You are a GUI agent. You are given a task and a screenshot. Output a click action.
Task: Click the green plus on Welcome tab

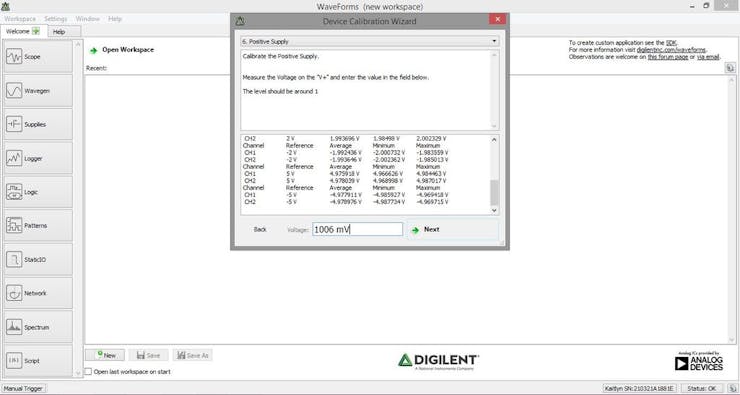(x=36, y=31)
